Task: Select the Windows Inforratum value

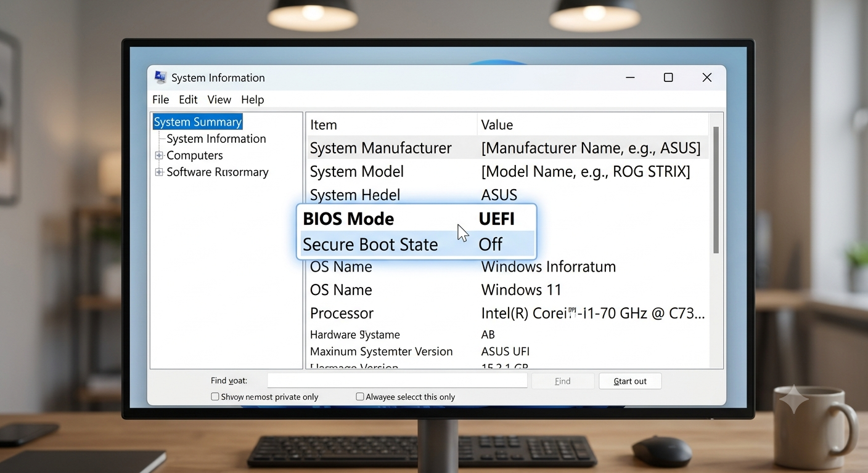Action: 548,267
